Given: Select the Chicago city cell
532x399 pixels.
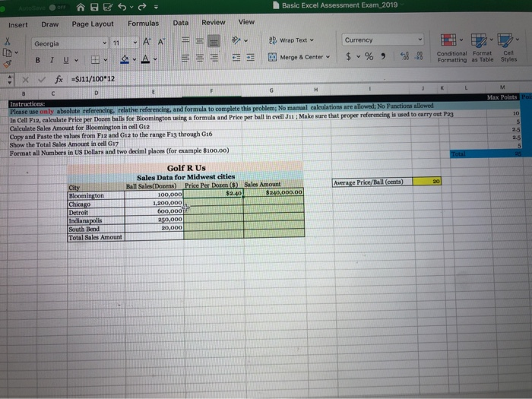Looking at the screenshot, I should pyautogui.click(x=96, y=204).
